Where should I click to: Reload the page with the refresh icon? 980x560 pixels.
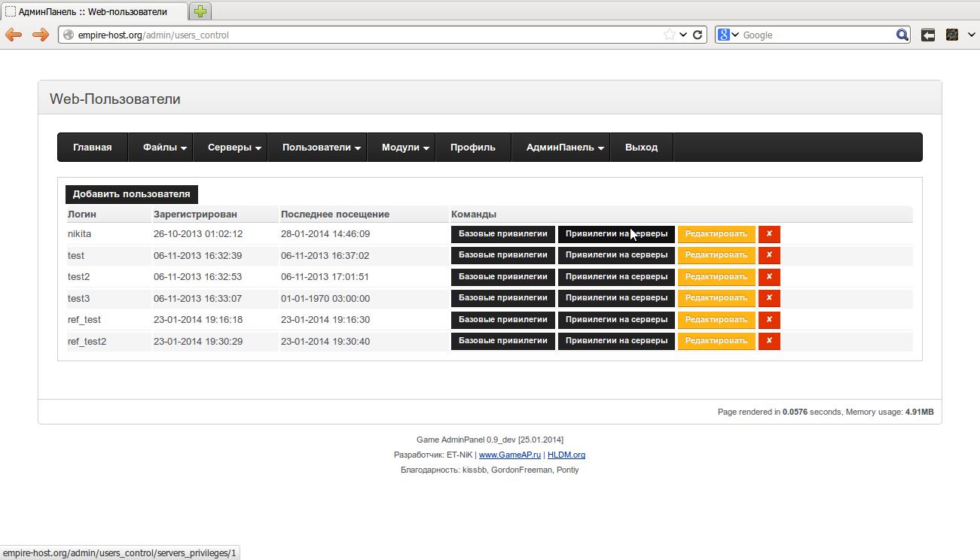[698, 35]
